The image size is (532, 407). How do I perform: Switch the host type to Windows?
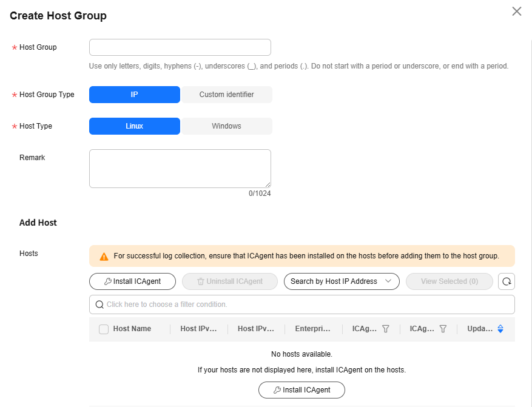pyautogui.click(x=227, y=126)
